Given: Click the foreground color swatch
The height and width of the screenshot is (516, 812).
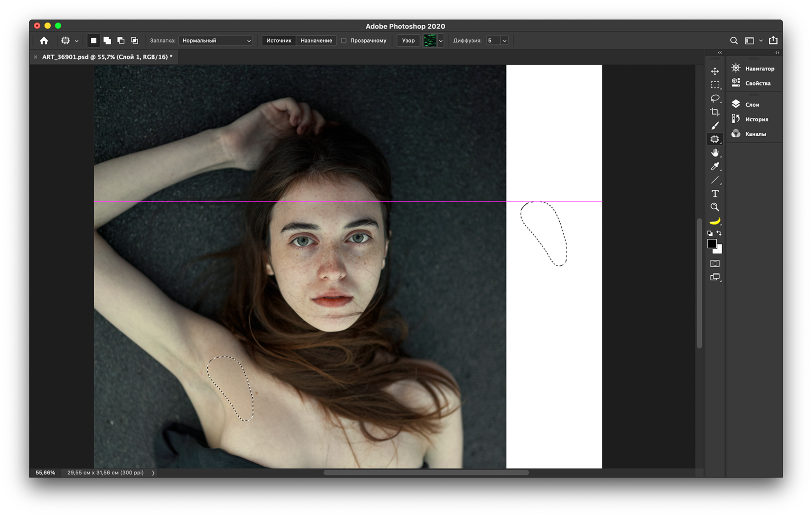Looking at the screenshot, I should 712,244.
